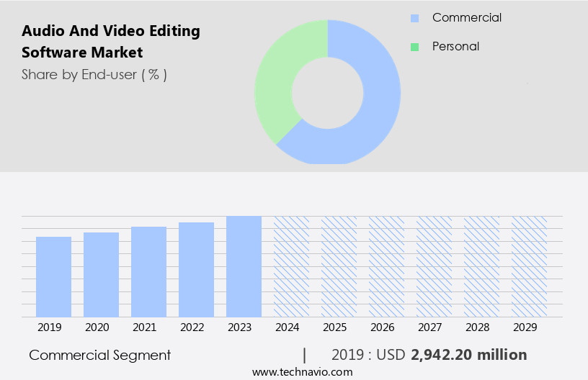Click the hatched 2029 forecast bar
Screen dimensions: 588x380
point(529,266)
